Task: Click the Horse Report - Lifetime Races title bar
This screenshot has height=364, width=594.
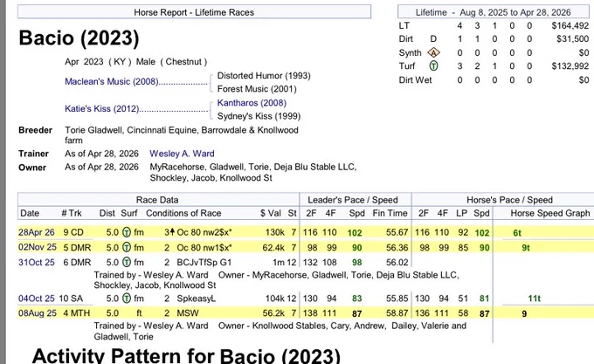Action: tap(194, 12)
